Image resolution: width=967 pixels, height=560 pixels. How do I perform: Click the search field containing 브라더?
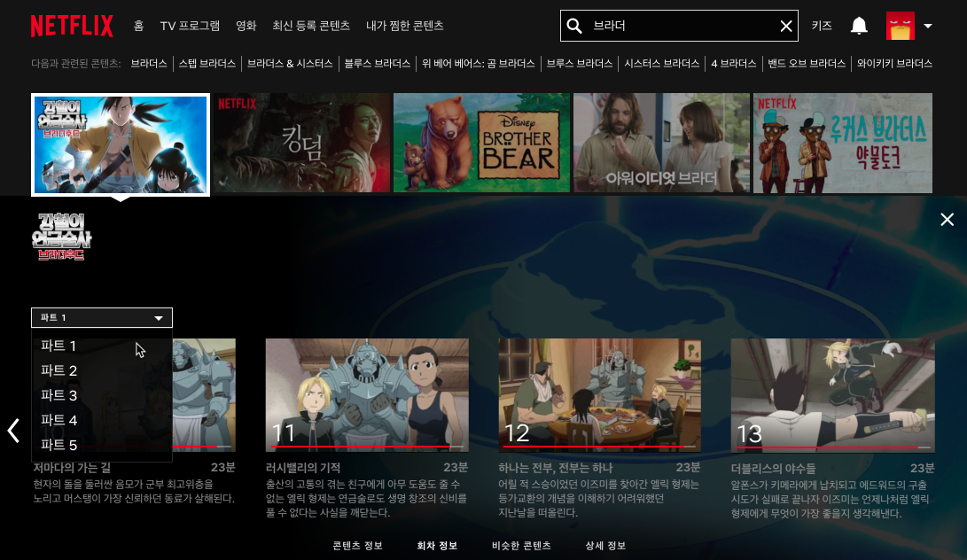click(x=679, y=26)
